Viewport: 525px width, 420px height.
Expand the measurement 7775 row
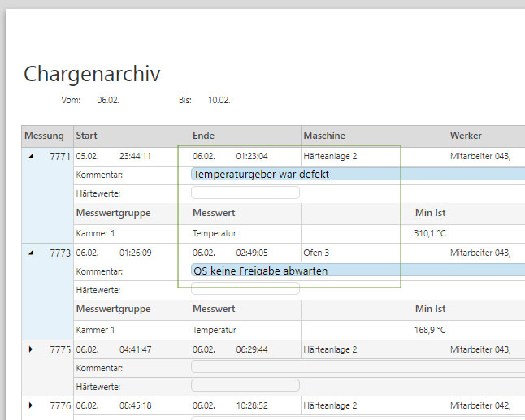click(31, 349)
